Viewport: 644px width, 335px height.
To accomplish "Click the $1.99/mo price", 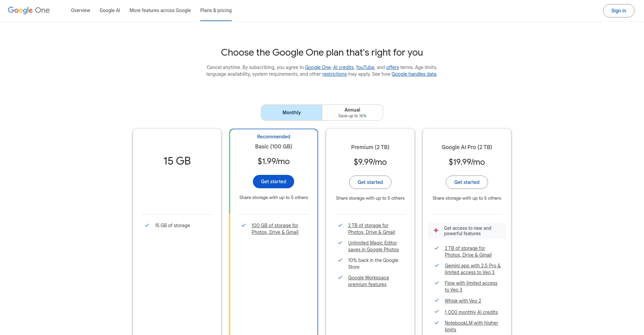I will 273,161.
